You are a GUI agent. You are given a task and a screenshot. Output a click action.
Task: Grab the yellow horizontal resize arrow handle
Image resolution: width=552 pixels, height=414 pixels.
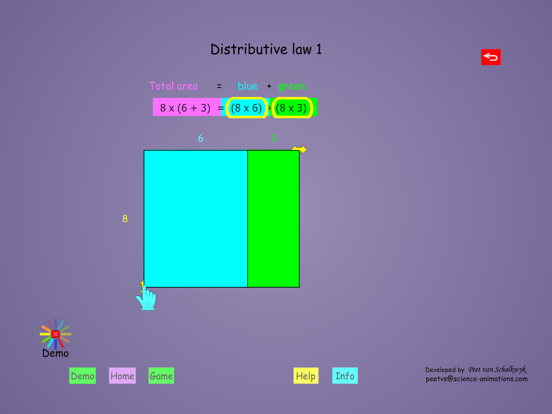click(x=299, y=150)
